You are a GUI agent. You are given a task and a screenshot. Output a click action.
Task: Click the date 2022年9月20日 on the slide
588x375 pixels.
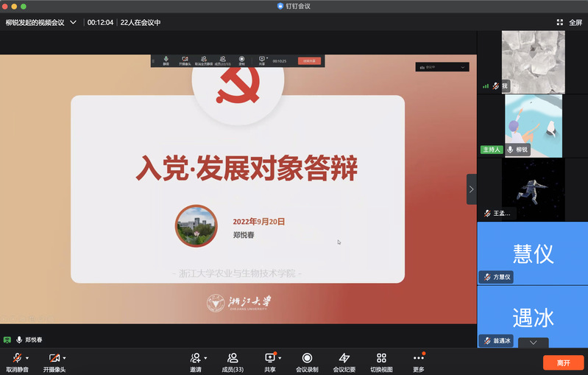259,222
